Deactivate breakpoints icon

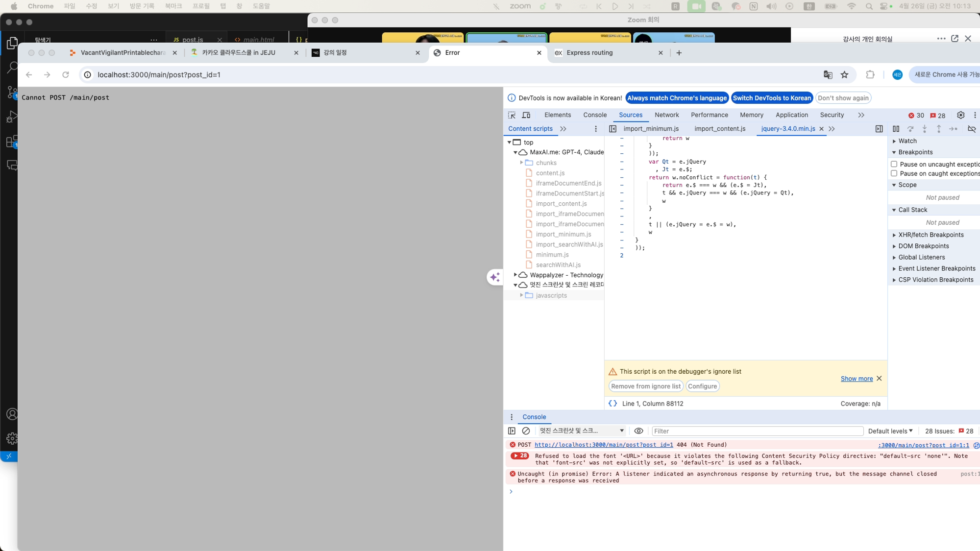coord(971,129)
